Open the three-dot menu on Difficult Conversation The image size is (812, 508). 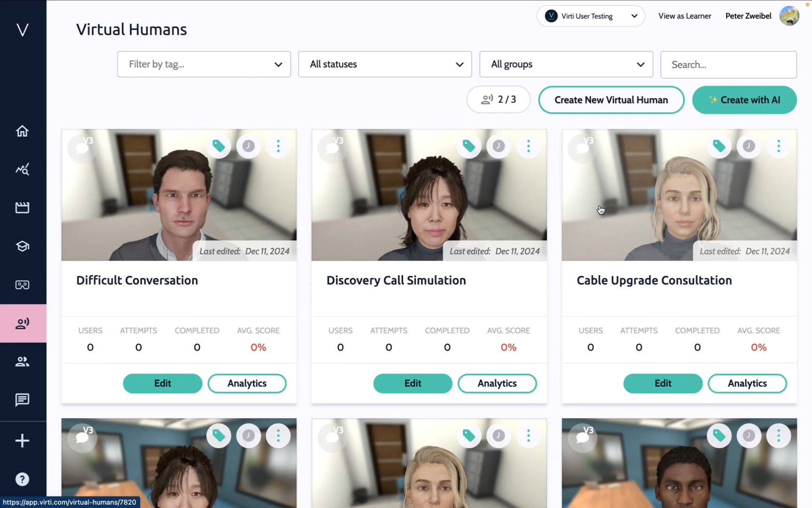(278, 146)
